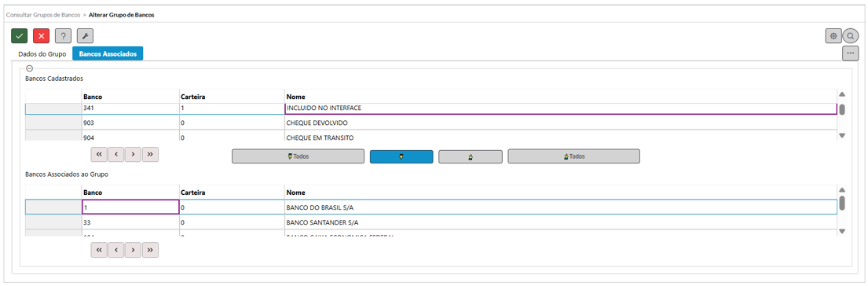The image size is (868, 286).
Task: Open the gear settings icon at top right
Action: tap(833, 36)
